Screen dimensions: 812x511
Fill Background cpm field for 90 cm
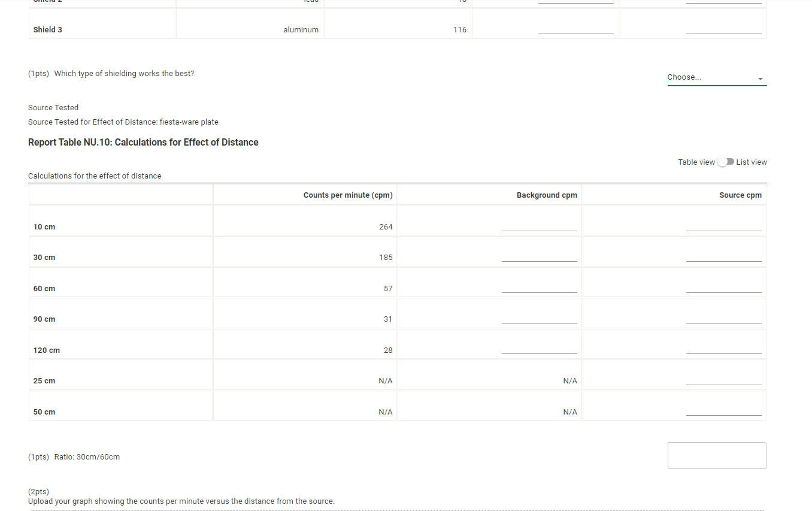coord(539,318)
